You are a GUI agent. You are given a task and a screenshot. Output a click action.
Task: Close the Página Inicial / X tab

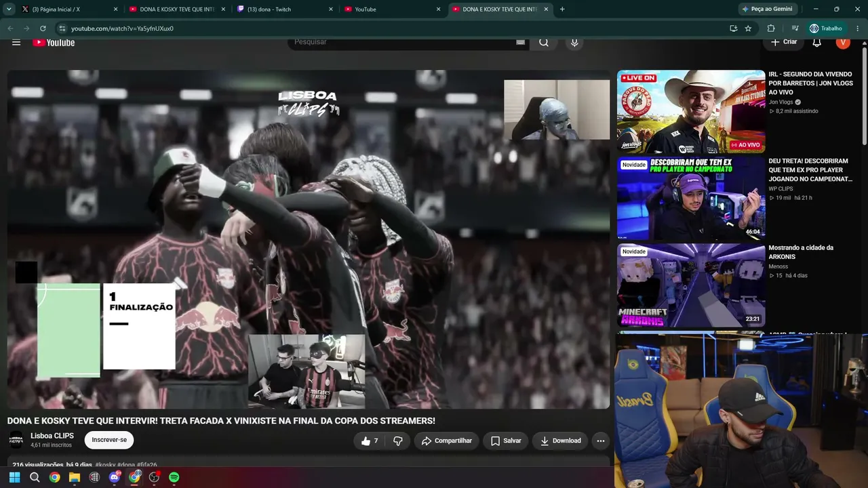point(115,9)
